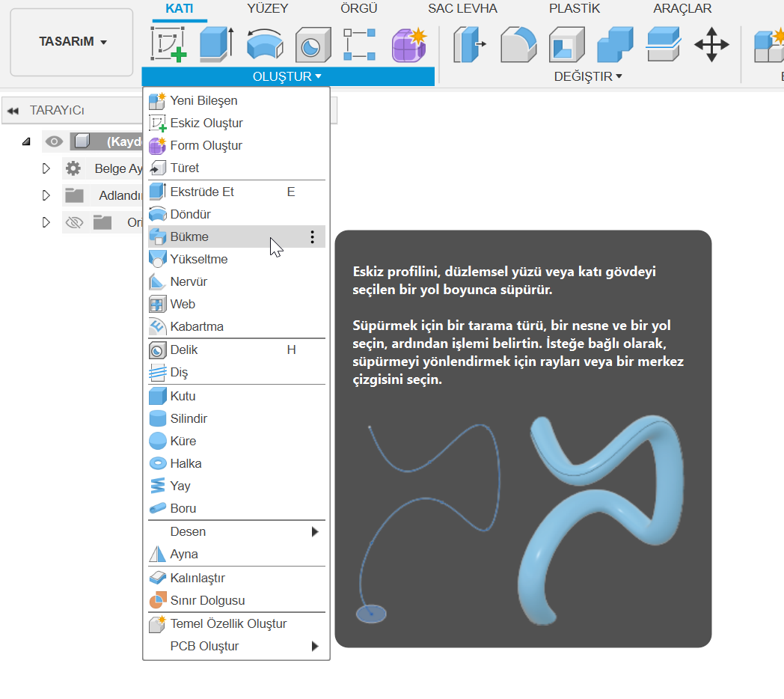The width and height of the screenshot is (784, 699).
Task: Switch to the YÜZEY tab
Action: coord(267,8)
